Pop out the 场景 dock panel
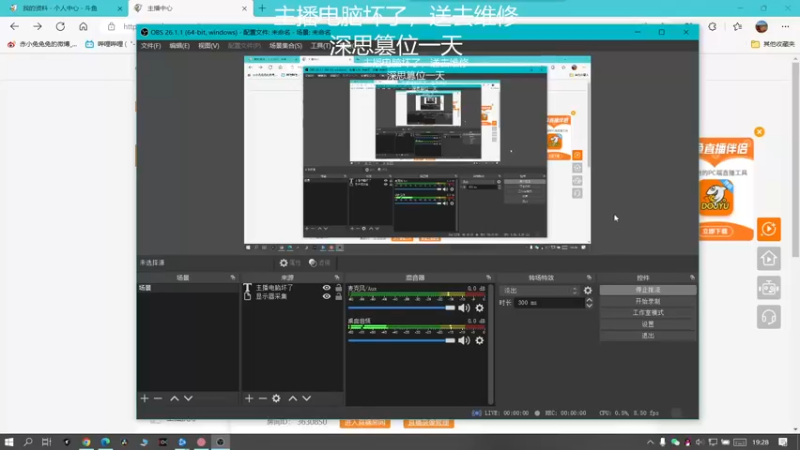The width and height of the screenshot is (800, 450). click(233, 278)
